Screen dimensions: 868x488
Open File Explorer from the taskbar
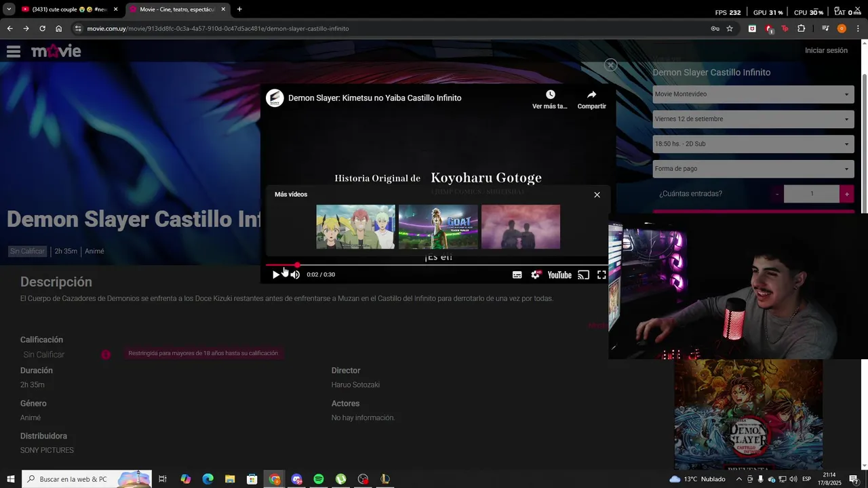point(230,479)
